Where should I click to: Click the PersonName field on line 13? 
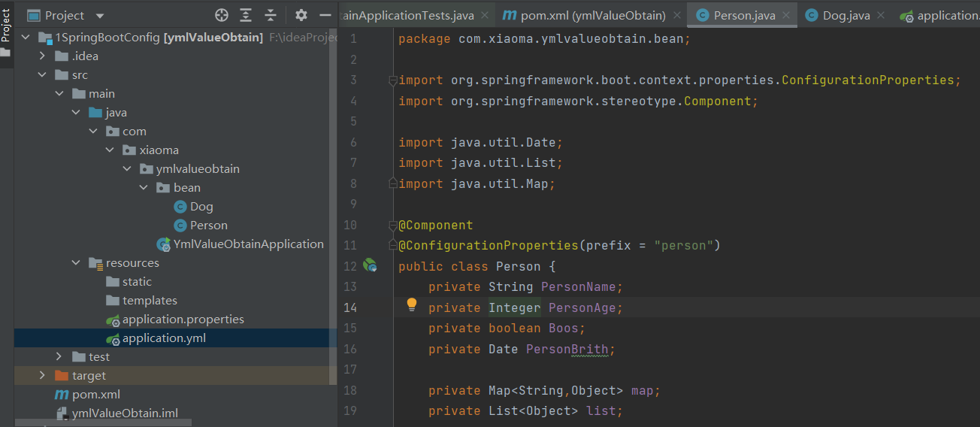click(x=578, y=286)
